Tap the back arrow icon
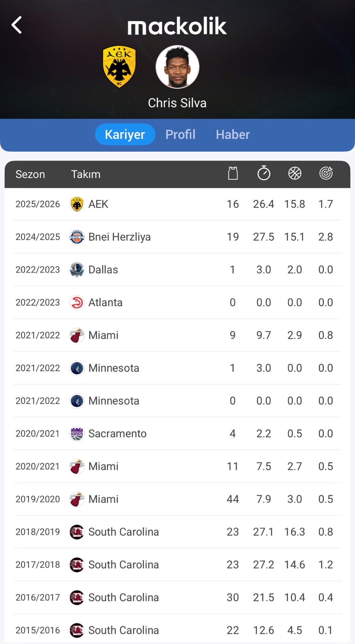 pos(17,25)
